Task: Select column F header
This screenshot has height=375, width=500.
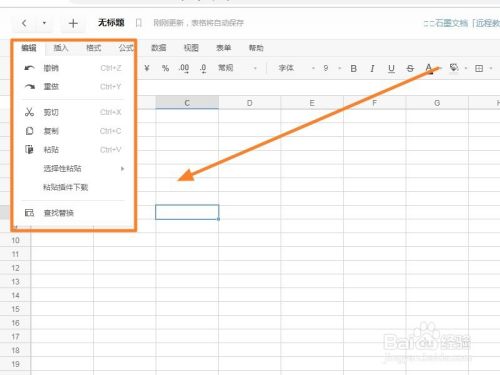Action: click(374, 103)
